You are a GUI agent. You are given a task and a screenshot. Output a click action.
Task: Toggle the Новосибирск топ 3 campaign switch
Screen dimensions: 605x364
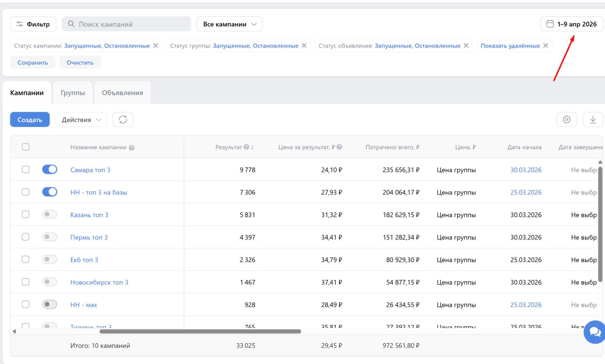50,282
